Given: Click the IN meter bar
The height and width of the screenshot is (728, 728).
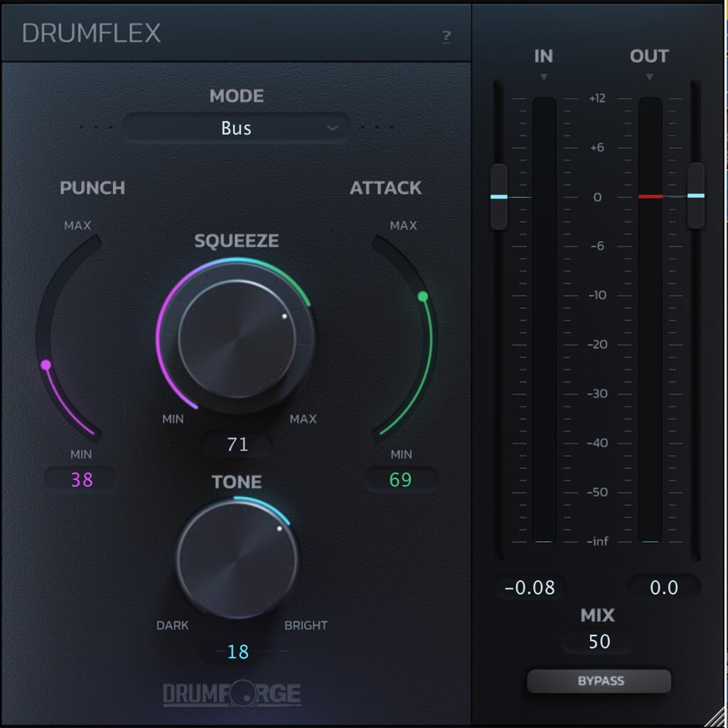Looking at the screenshot, I should 544,320.
